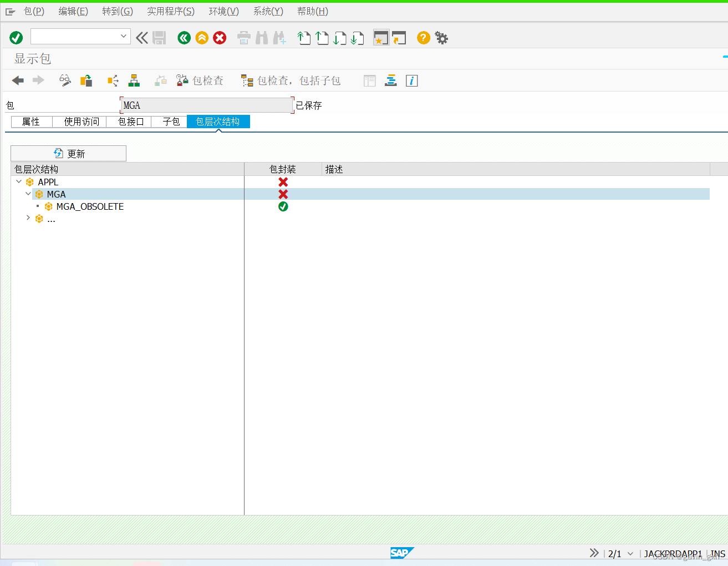The width and height of the screenshot is (728, 566).
Task: Switch to the 包接口 tab
Action: (129, 122)
